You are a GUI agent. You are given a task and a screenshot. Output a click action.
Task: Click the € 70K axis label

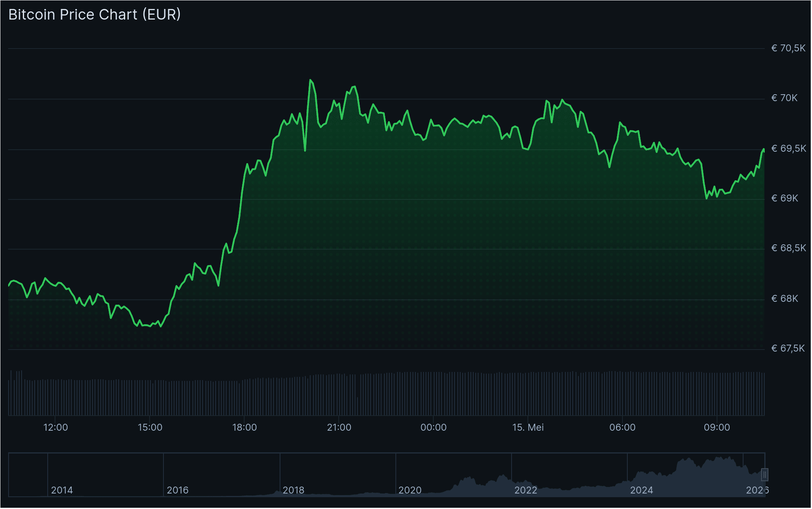pyautogui.click(x=784, y=98)
